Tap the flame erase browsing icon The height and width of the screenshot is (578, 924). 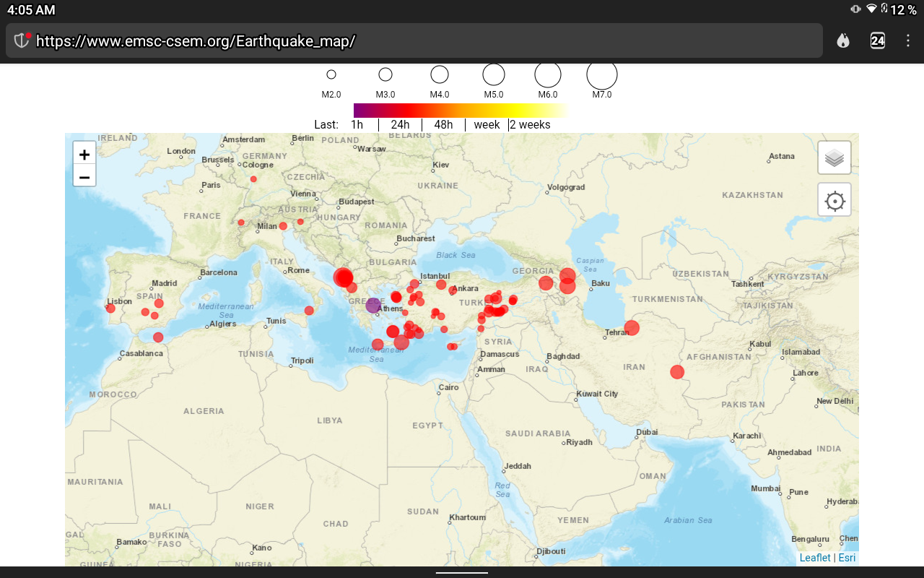click(843, 40)
